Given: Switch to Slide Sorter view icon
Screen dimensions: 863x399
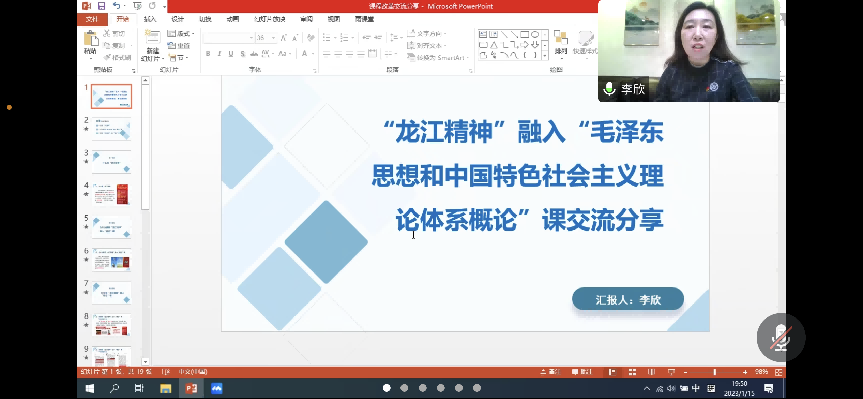Looking at the screenshot, I should [632, 372].
